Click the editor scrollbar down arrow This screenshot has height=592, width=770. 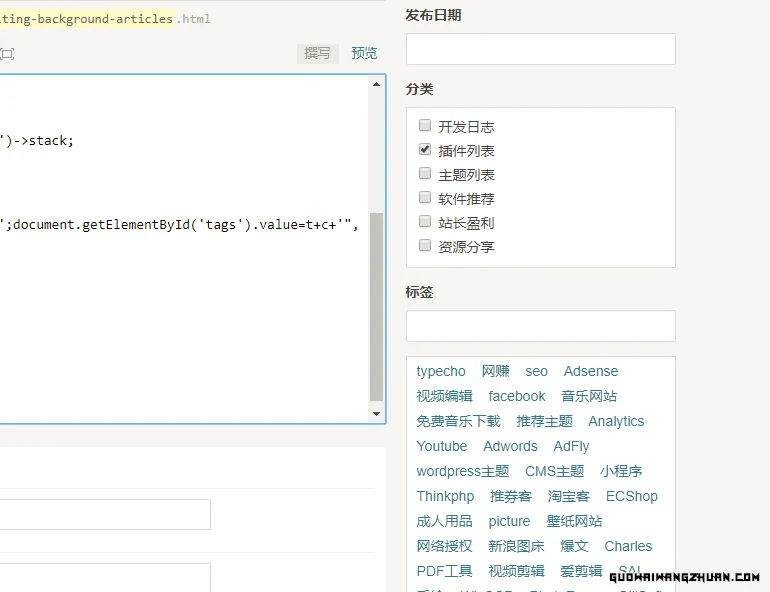coord(376,414)
